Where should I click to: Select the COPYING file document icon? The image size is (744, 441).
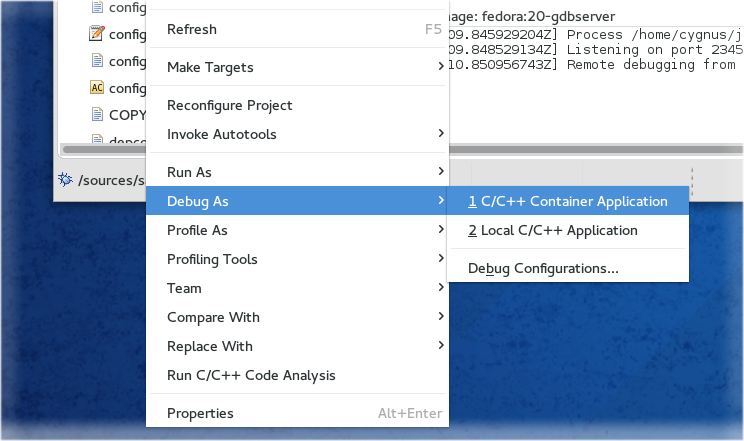tap(97, 114)
